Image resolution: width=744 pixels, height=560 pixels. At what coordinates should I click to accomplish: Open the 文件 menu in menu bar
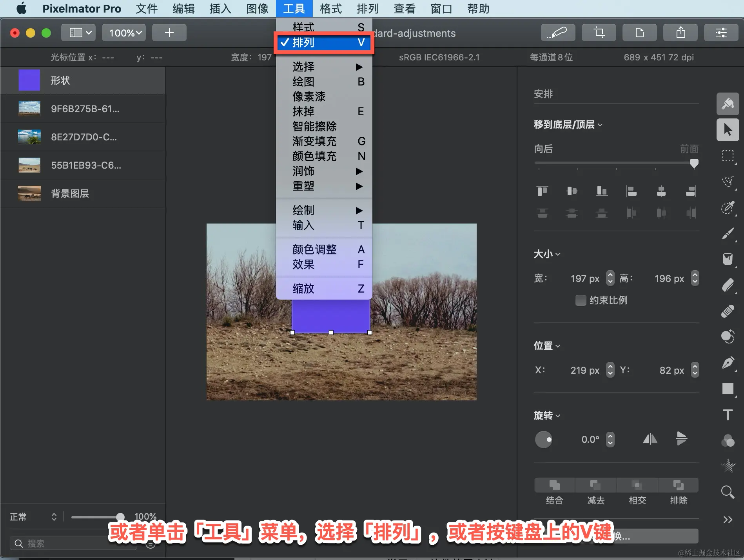pos(147,9)
